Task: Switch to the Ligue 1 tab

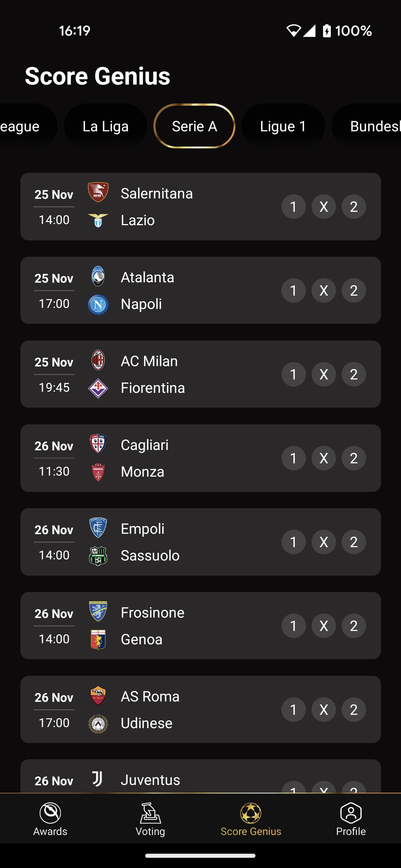Action: [x=283, y=126]
